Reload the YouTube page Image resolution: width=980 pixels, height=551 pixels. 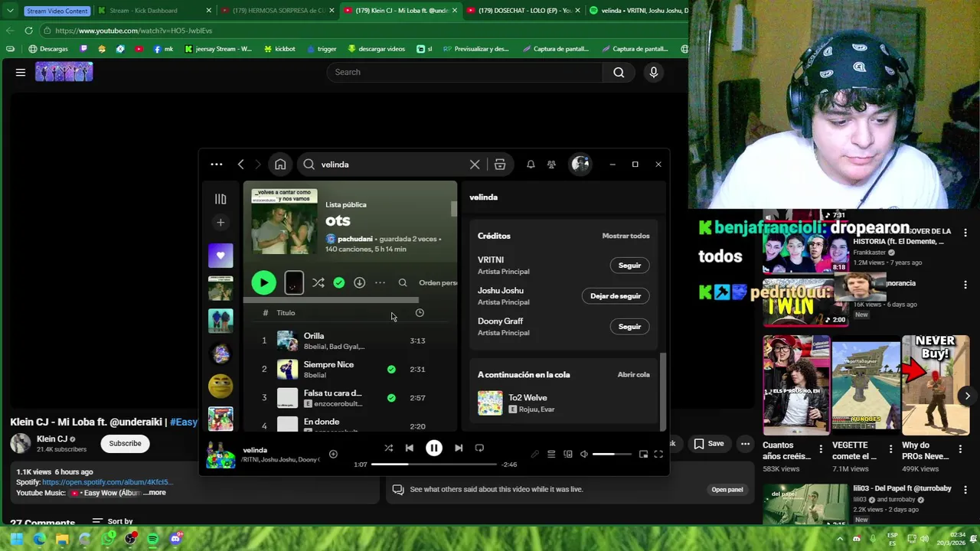(28, 31)
